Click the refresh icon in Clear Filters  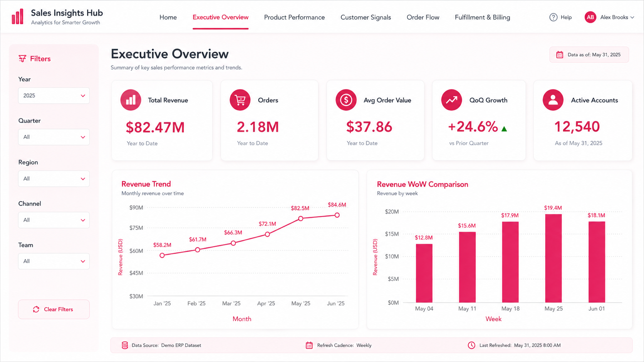click(36, 309)
